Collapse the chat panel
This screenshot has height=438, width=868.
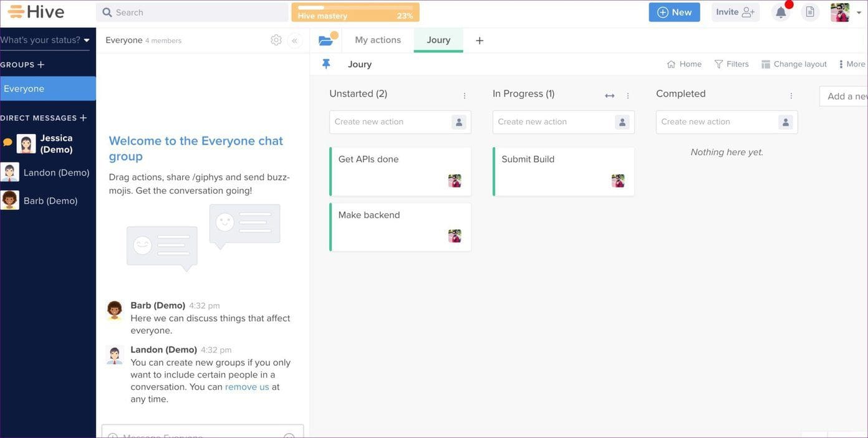point(294,40)
